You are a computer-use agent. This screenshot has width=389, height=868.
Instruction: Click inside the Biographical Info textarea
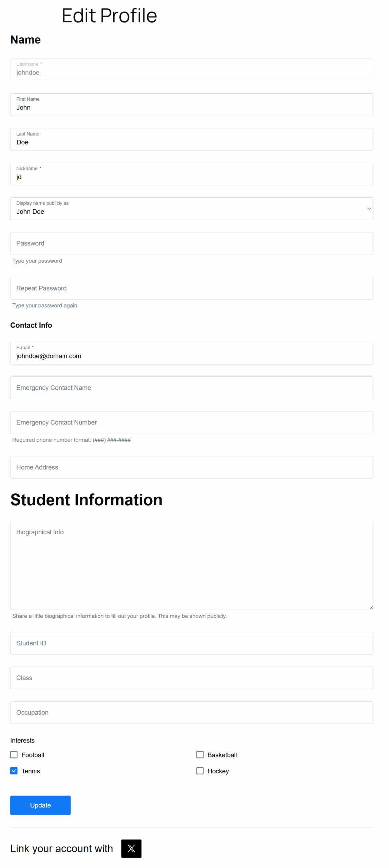coord(192,565)
